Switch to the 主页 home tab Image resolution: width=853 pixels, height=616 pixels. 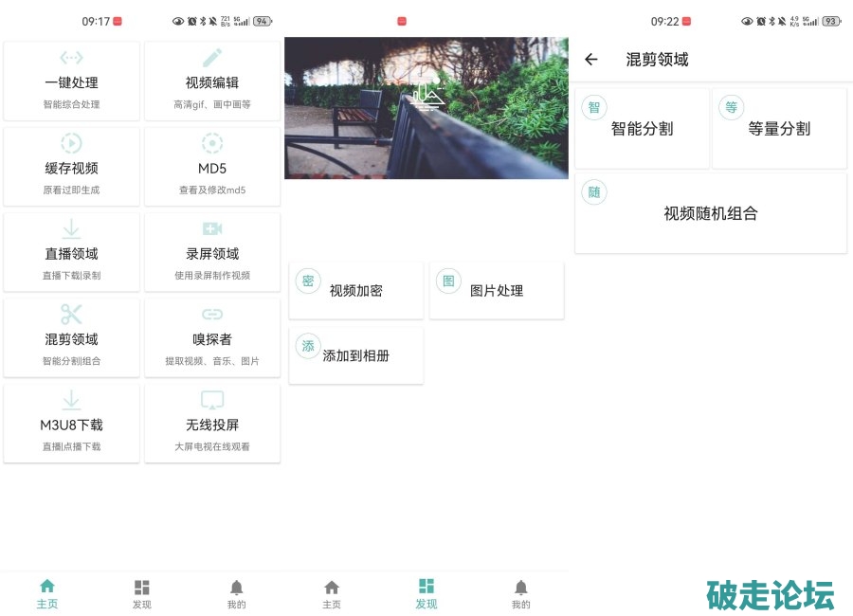coord(47,593)
